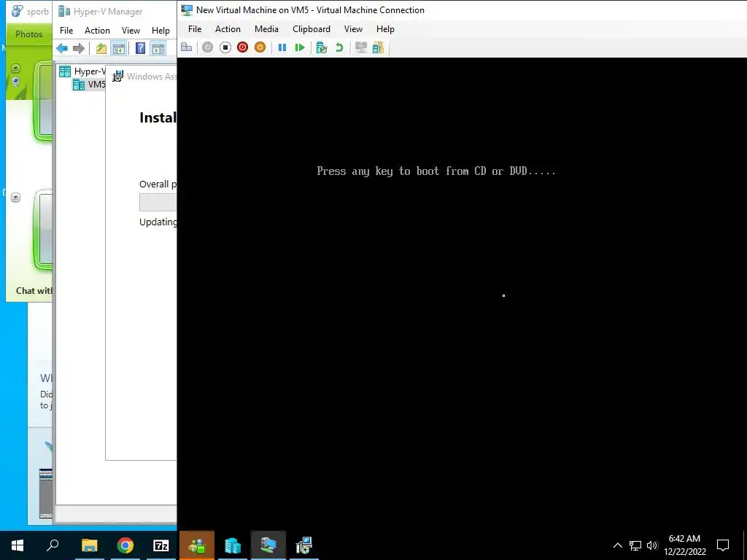Show hidden system tray icons
The image size is (747, 560).
[x=617, y=545]
